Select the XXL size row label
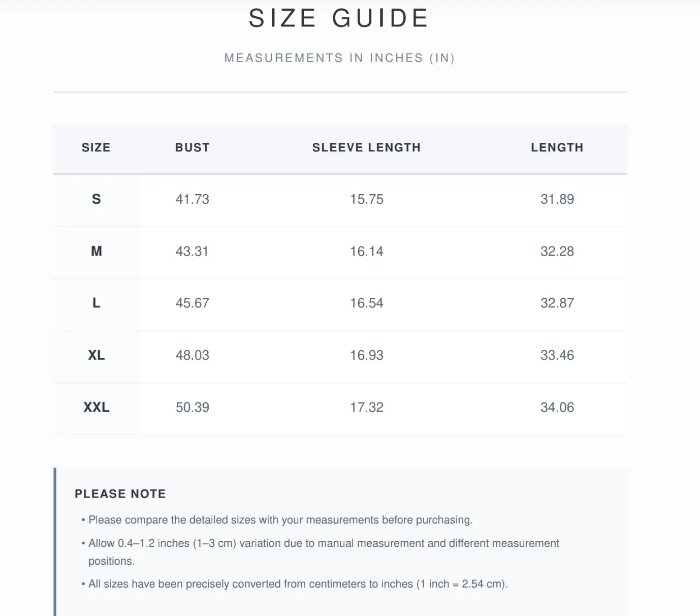 pyautogui.click(x=96, y=407)
